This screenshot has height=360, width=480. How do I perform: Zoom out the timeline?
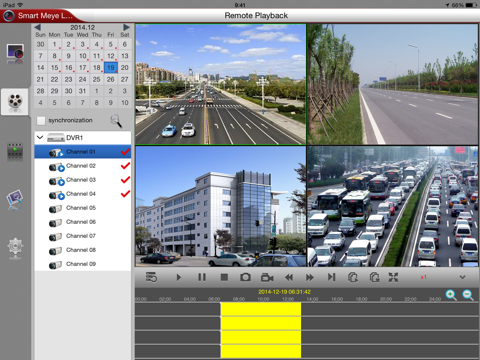[x=468, y=295]
